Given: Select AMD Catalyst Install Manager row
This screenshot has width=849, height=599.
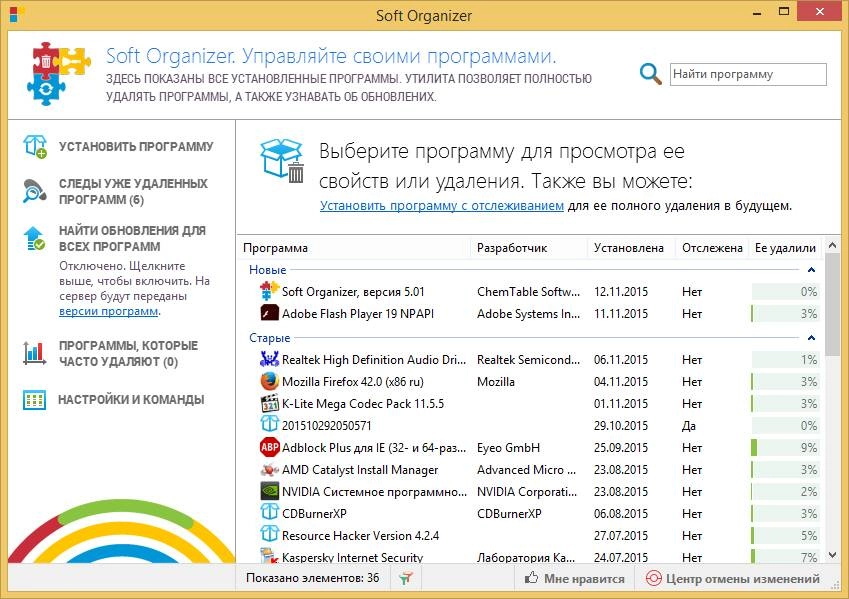Looking at the screenshot, I should (x=530, y=470).
